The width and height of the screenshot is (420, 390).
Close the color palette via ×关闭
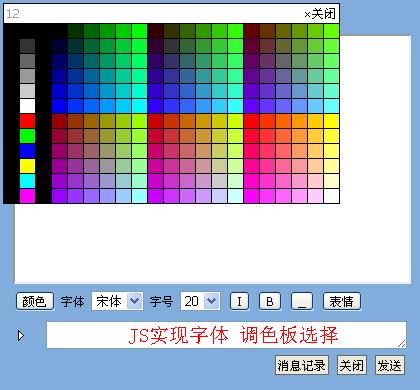(320, 14)
